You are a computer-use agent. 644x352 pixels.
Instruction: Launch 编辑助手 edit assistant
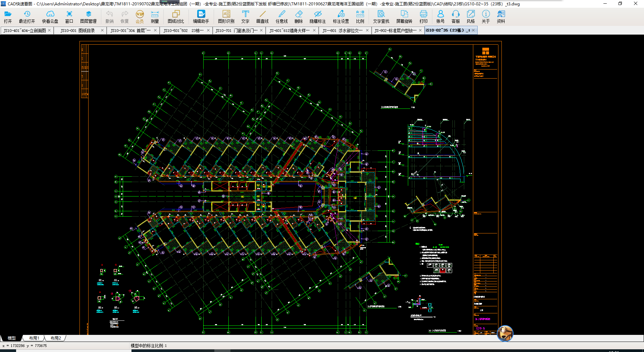201,17
